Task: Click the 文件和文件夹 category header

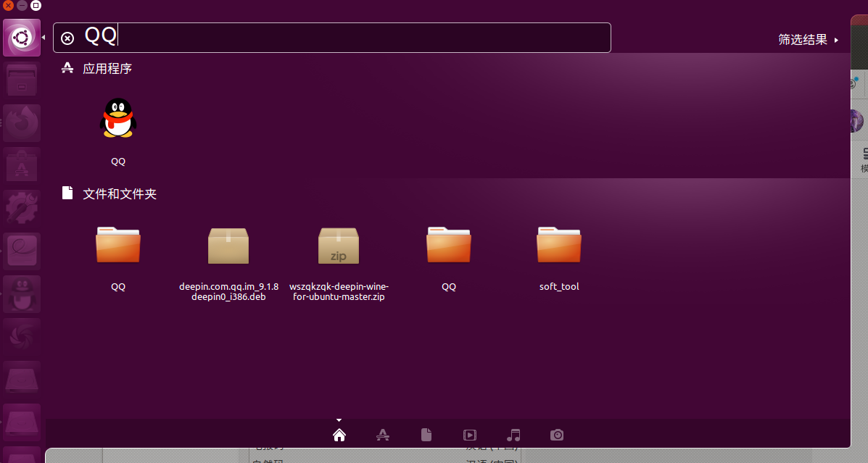Action: point(120,194)
